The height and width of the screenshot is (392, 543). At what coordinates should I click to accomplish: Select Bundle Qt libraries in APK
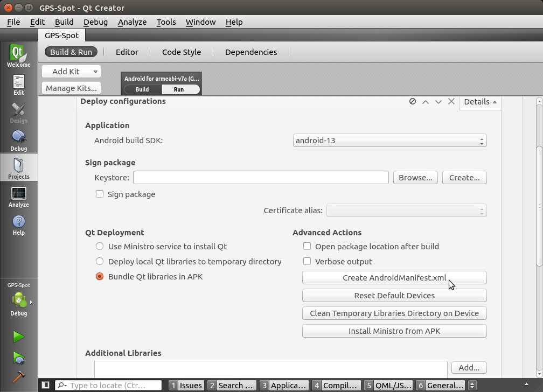point(100,276)
